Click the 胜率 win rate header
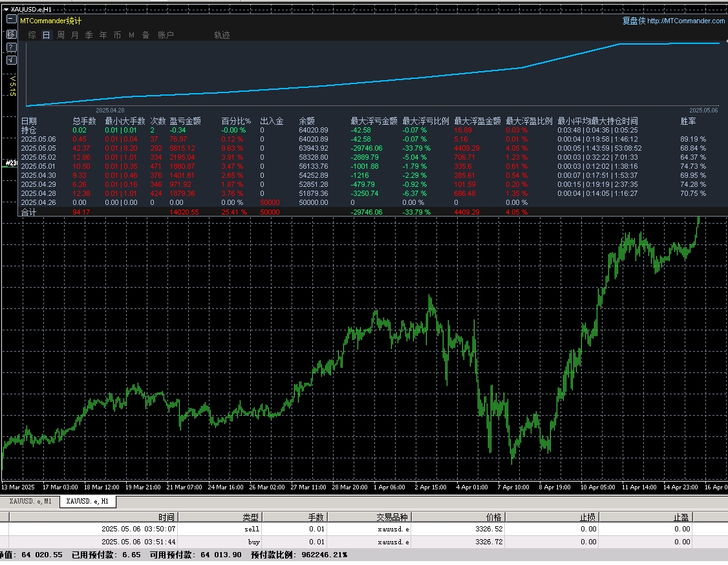The height and width of the screenshot is (565, 728). pyautogui.click(x=688, y=121)
